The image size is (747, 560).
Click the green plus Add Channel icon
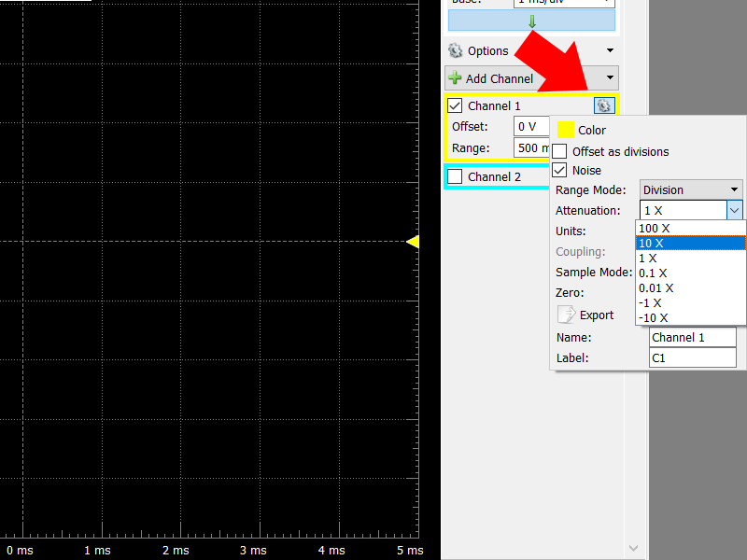coord(455,77)
